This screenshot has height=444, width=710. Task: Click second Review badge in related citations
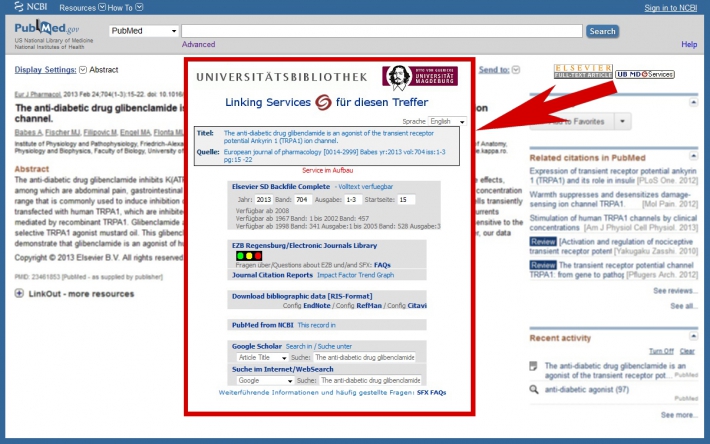pyautogui.click(x=543, y=265)
